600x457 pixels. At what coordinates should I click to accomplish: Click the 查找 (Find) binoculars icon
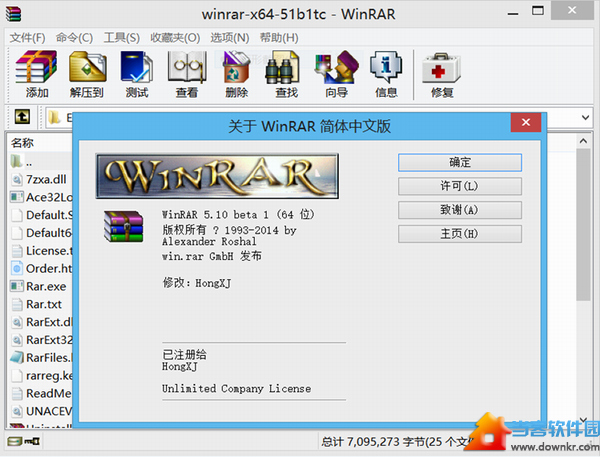click(x=282, y=68)
